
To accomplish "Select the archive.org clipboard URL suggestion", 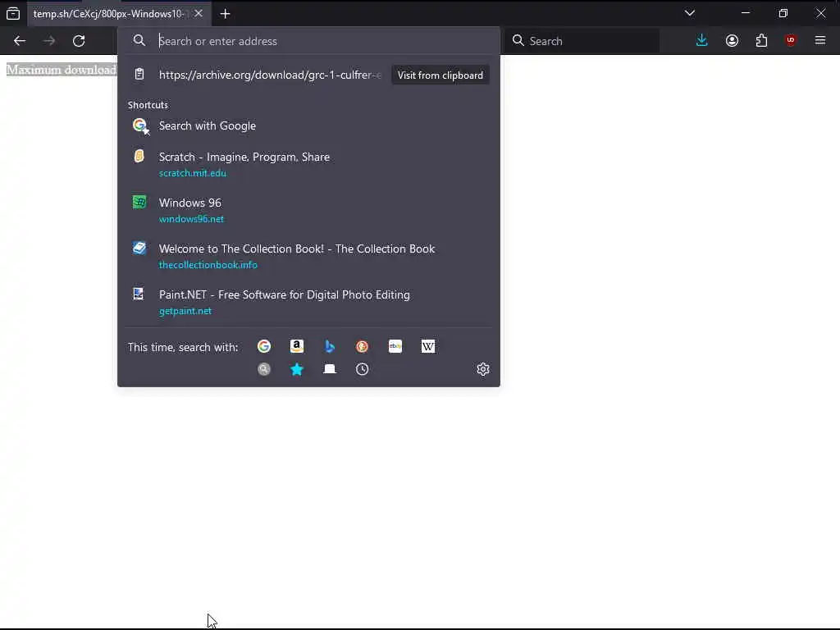I will tap(270, 75).
